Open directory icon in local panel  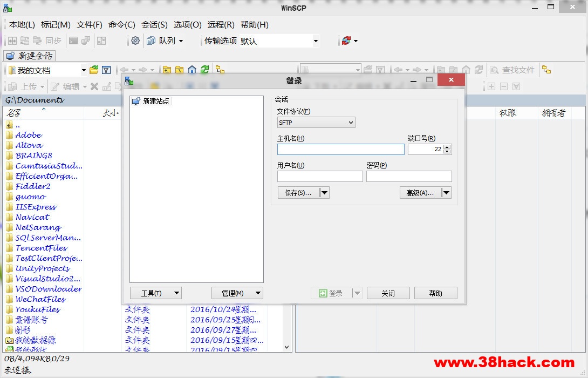click(94, 70)
